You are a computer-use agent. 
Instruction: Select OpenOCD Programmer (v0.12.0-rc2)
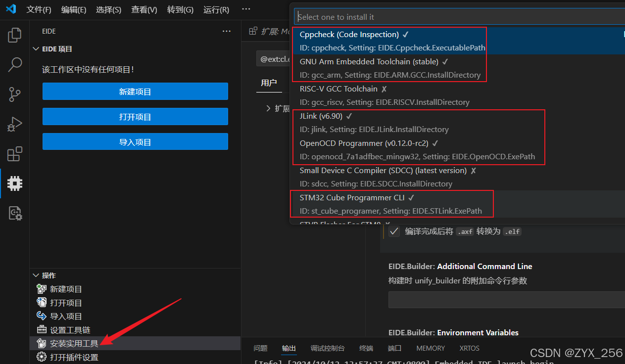coord(458,150)
